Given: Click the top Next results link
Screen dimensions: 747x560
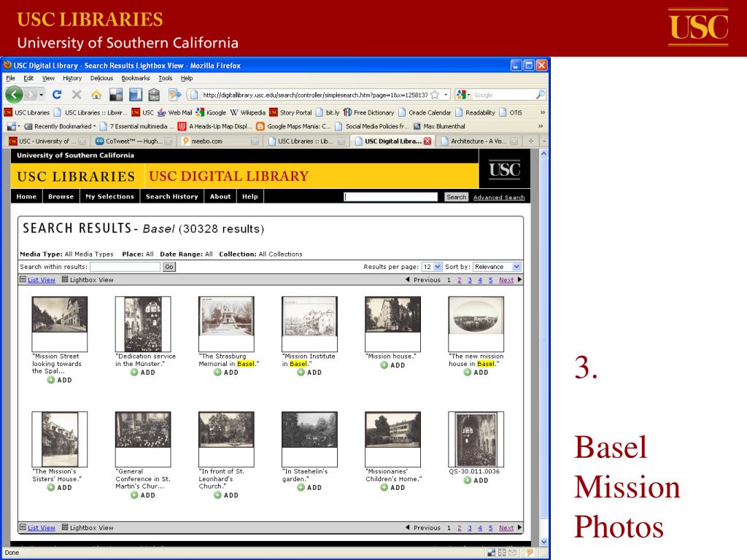Looking at the screenshot, I should coord(506,280).
